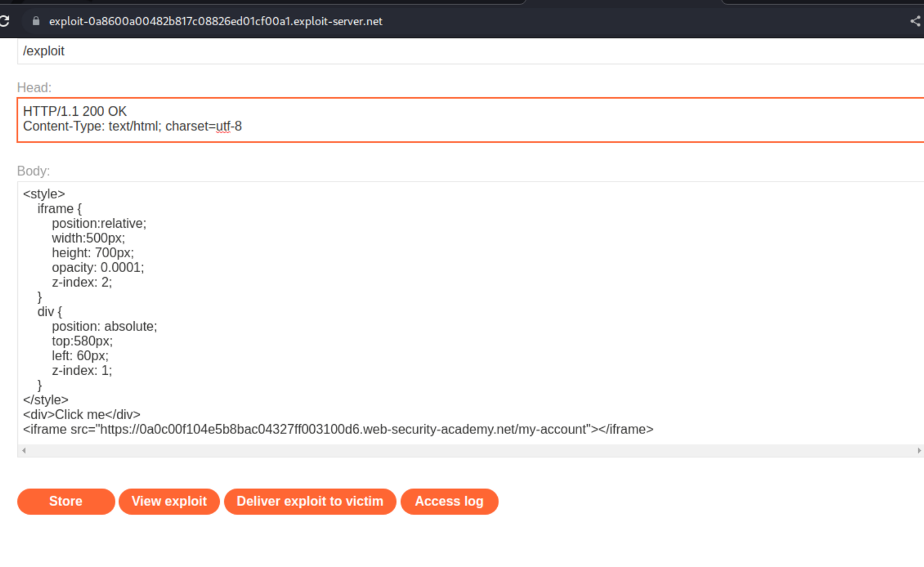Open View exploit
Image resolution: width=924 pixels, height=567 pixels.
(x=169, y=501)
